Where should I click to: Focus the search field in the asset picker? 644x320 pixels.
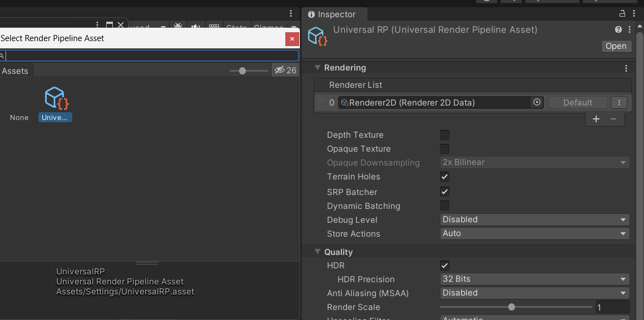point(150,56)
